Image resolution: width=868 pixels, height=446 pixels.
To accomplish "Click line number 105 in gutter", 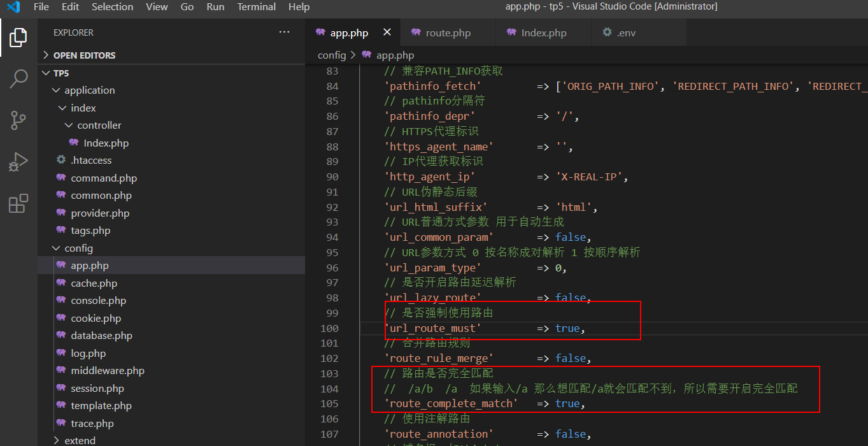I will pos(329,404).
